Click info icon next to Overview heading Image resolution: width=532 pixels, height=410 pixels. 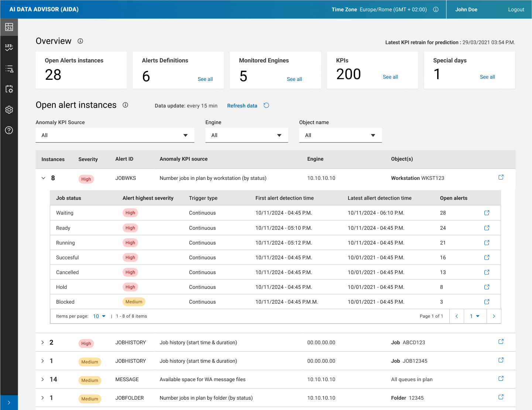pos(80,41)
